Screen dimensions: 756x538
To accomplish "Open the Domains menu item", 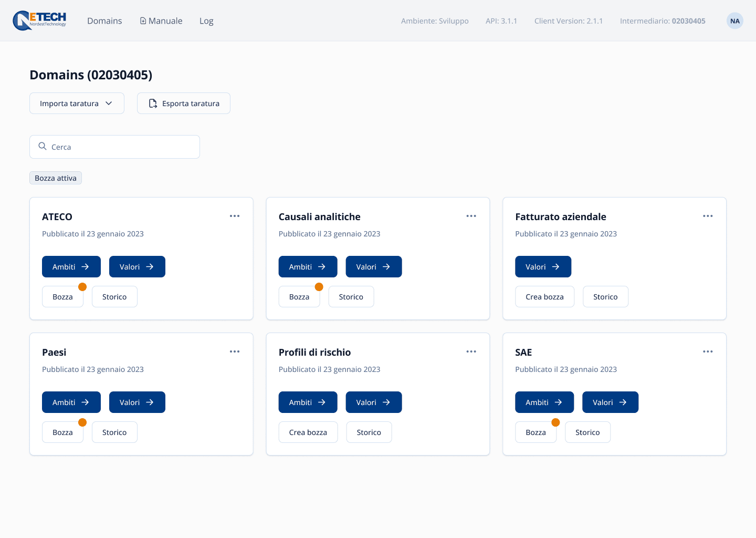I will [x=104, y=21].
